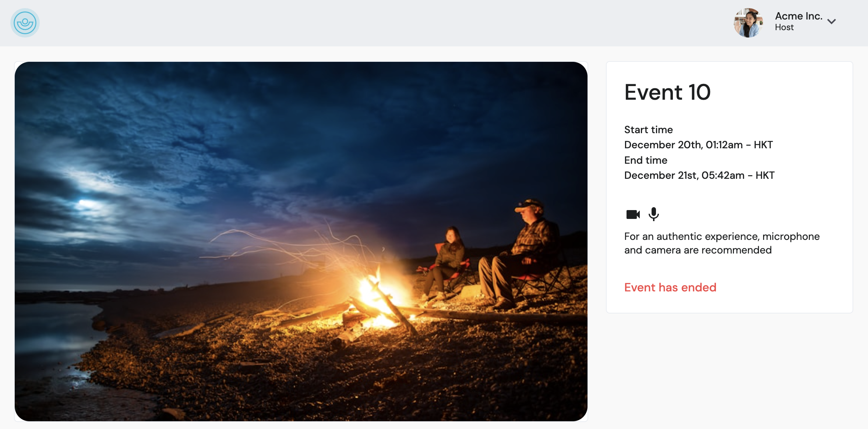Viewport: 868px width, 429px height.
Task: Click the "Event has ended" status text
Action: tap(670, 287)
